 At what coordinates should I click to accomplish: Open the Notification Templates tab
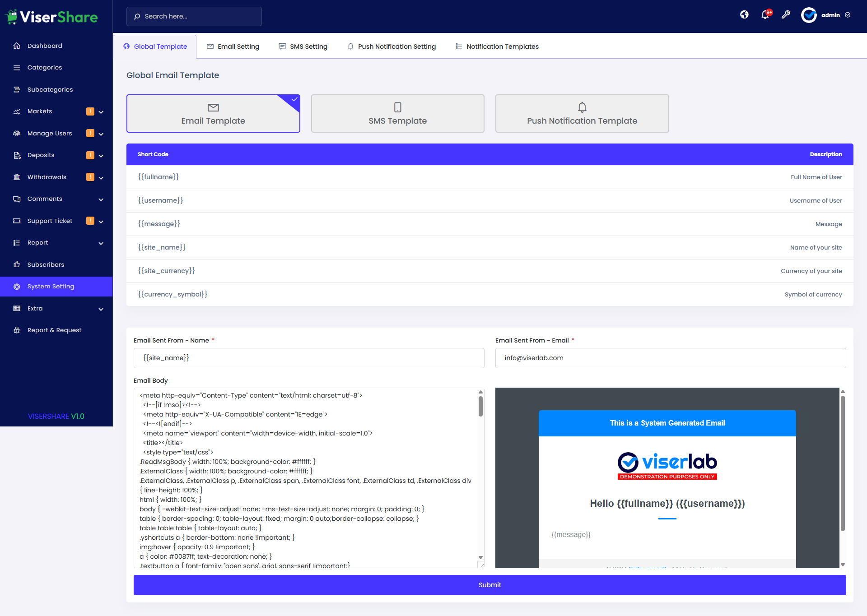[x=497, y=46]
